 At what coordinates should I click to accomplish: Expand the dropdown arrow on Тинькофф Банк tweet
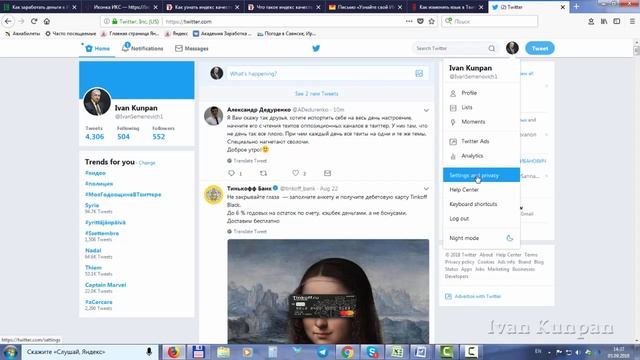point(426,189)
